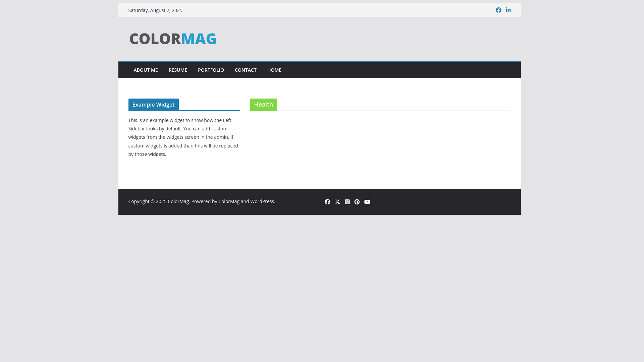
Task: Open the Facebook icon in the top bar
Action: click(x=498, y=10)
